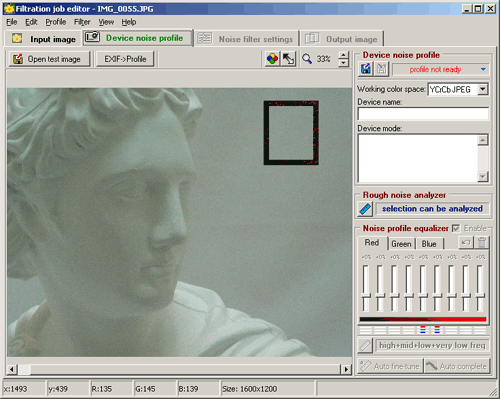Click the rough noise analyzer ruler icon
This screenshot has width=500, height=399.
365,209
